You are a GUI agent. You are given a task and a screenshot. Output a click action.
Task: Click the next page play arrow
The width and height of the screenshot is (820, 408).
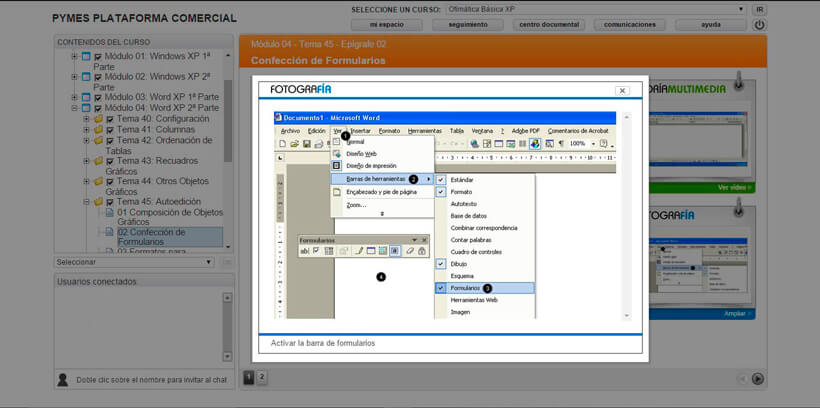757,378
